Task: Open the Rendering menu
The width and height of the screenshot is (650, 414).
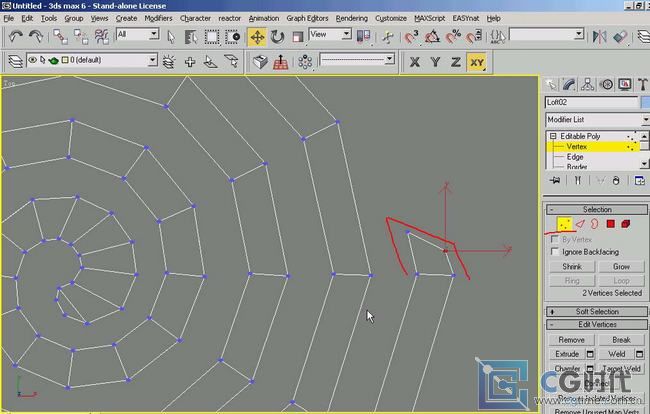Action: pyautogui.click(x=352, y=18)
